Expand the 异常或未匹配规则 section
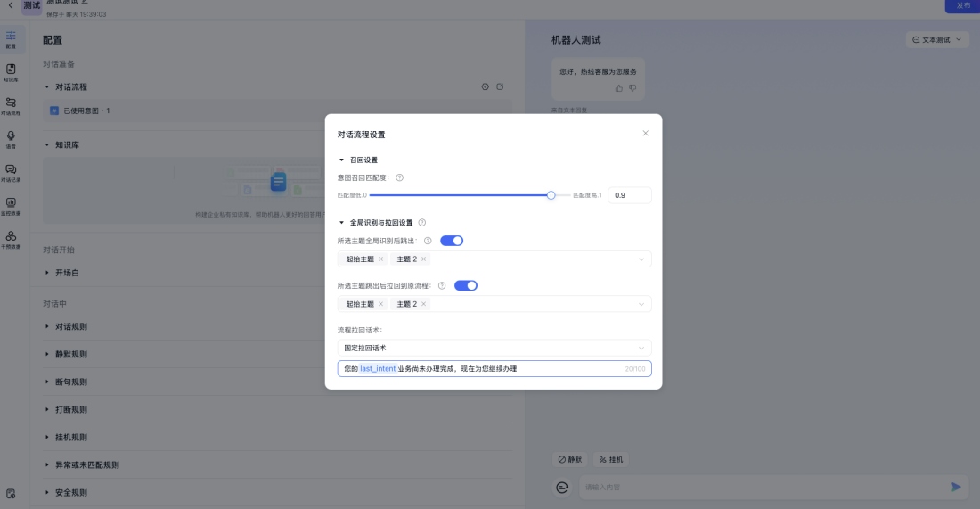The height and width of the screenshot is (509, 980). click(47, 464)
